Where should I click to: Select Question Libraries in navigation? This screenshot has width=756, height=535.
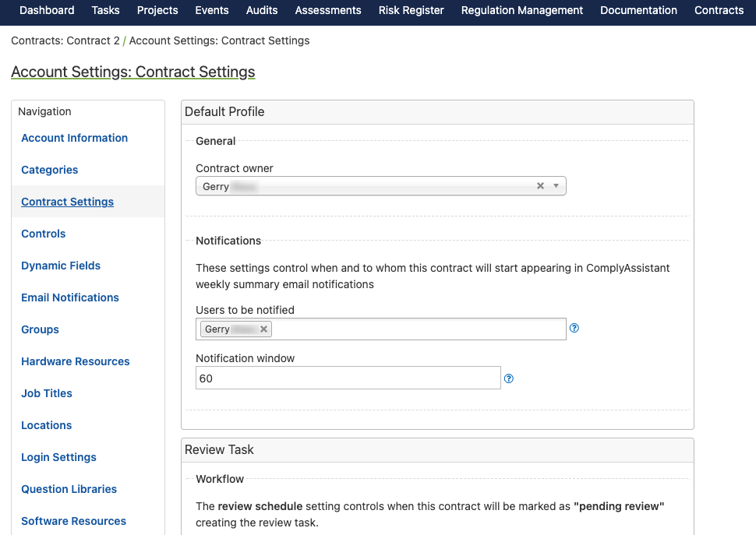point(69,489)
